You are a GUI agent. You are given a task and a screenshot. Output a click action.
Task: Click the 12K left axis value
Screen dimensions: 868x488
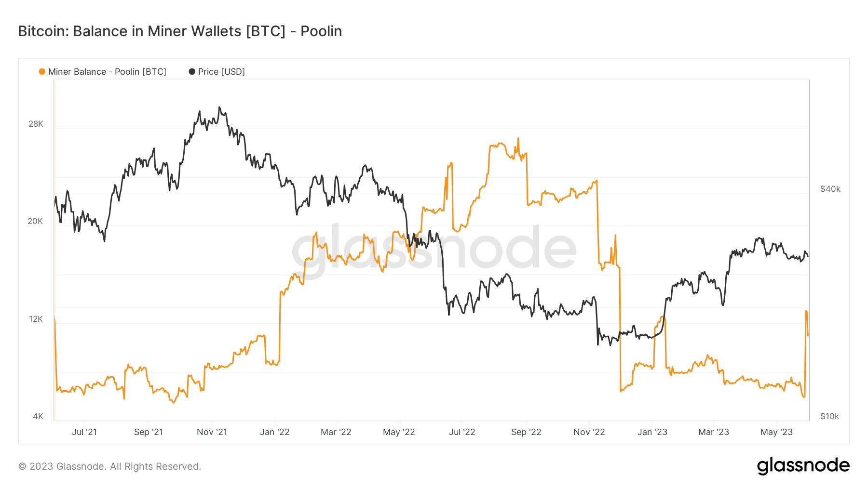click(36, 319)
